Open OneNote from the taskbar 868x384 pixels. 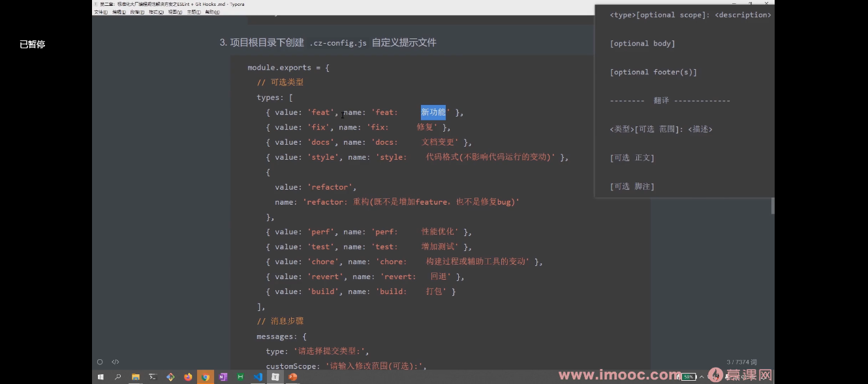(x=223, y=377)
